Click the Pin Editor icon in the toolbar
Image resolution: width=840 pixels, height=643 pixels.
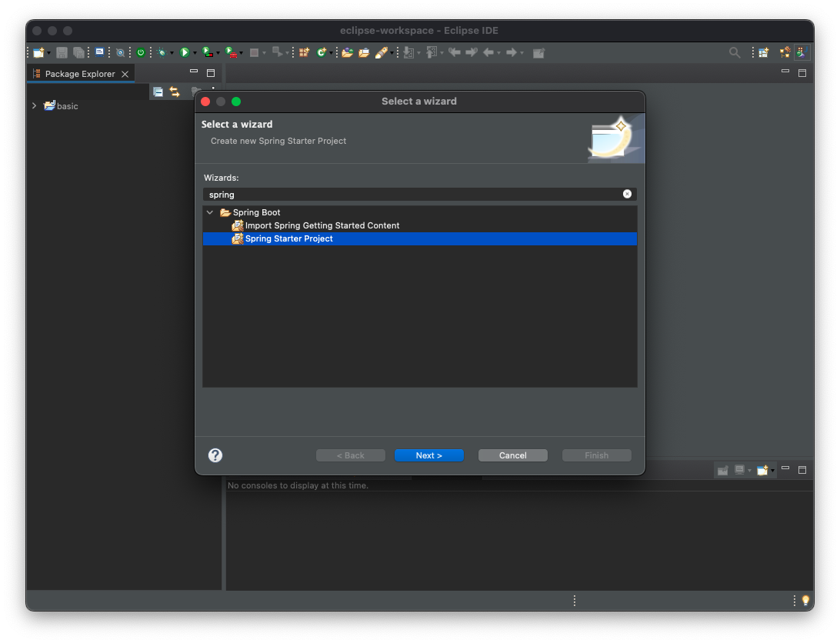pyautogui.click(x=539, y=52)
